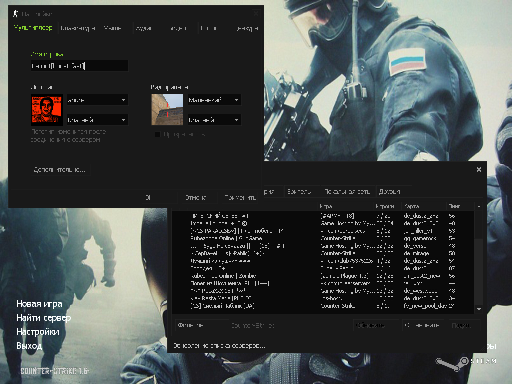Close the server browser window
512x384 pixels.
click(479, 170)
